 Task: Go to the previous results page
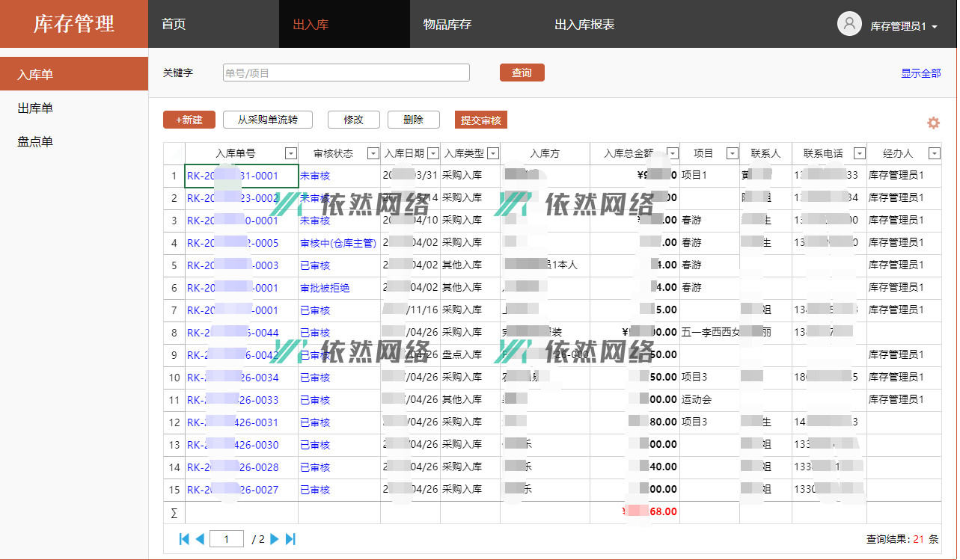(200, 539)
